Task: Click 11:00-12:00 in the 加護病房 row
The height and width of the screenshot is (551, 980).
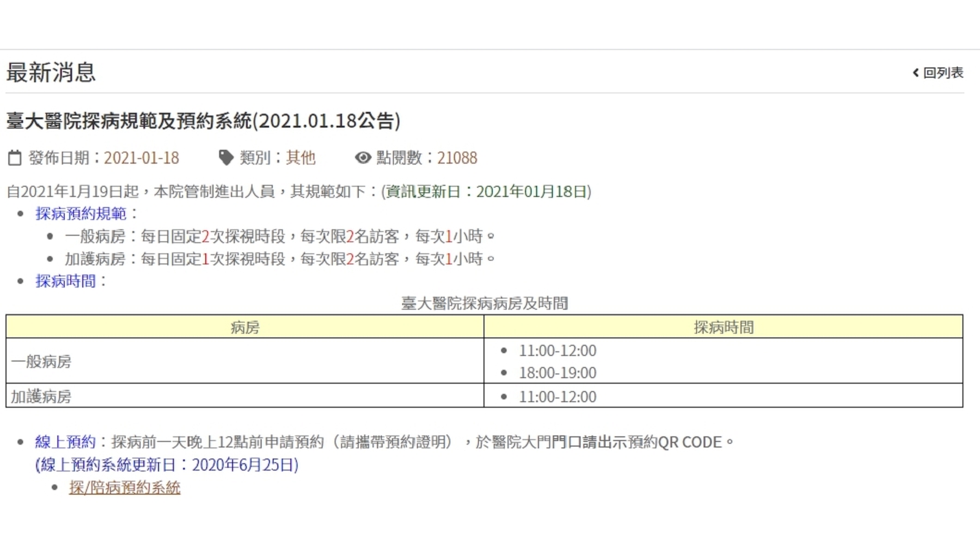Action: pyautogui.click(x=557, y=397)
